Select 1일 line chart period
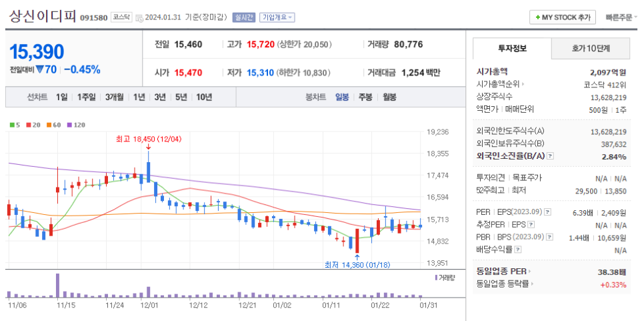 (x=61, y=97)
